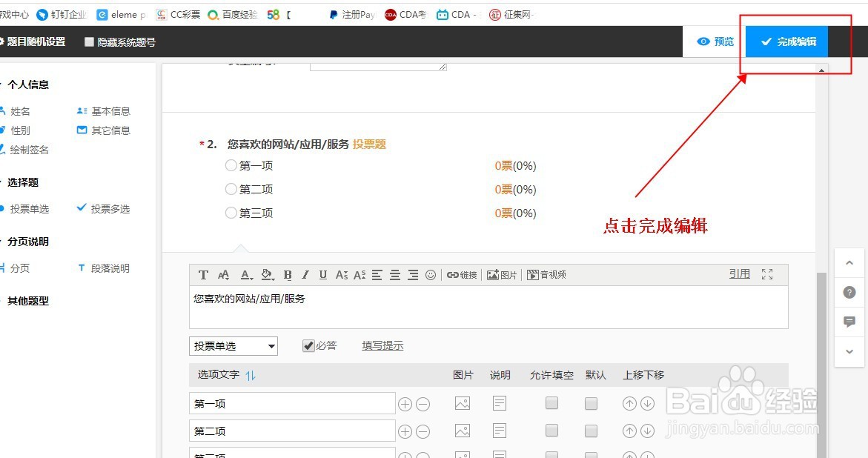
Task: Uncheck the 必答 checkbox
Action: [307, 345]
